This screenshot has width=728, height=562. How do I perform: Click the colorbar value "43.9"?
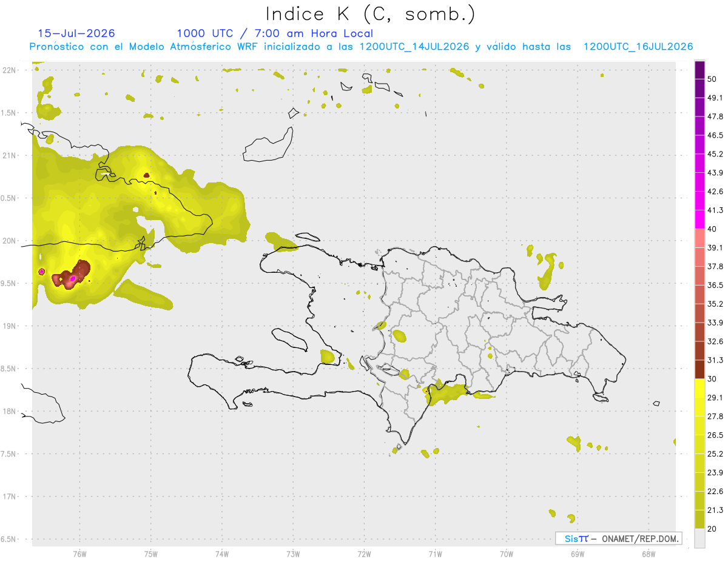pyautogui.click(x=715, y=173)
